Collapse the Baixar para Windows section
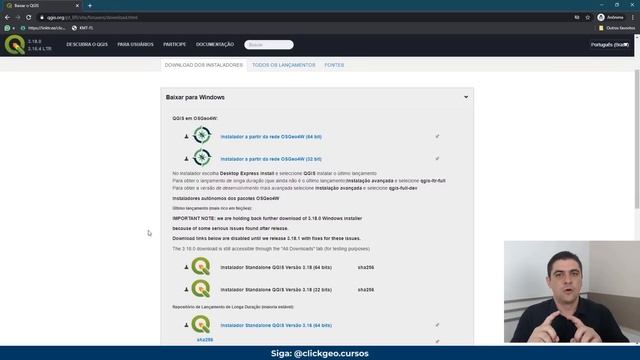 466,97
